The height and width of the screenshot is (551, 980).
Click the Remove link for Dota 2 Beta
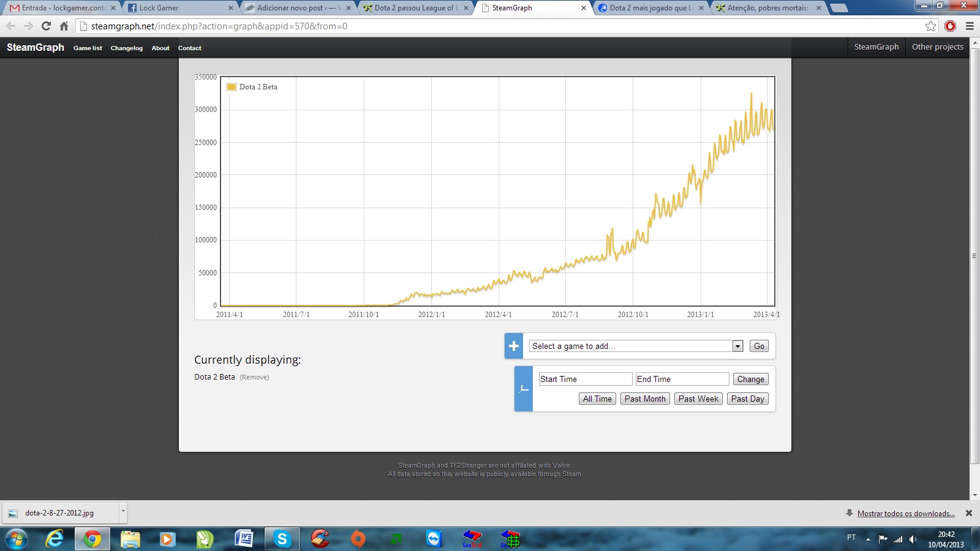(254, 377)
